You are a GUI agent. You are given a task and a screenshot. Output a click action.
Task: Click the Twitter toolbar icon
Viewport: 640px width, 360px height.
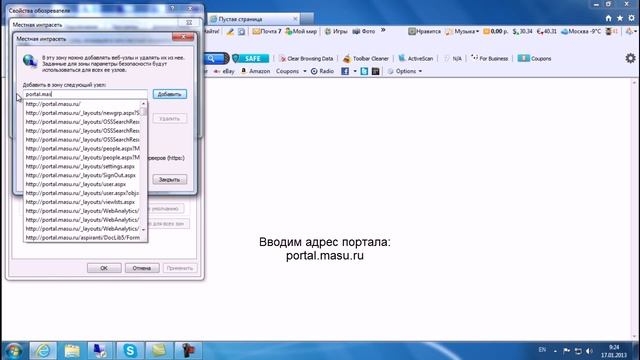[x=364, y=71]
